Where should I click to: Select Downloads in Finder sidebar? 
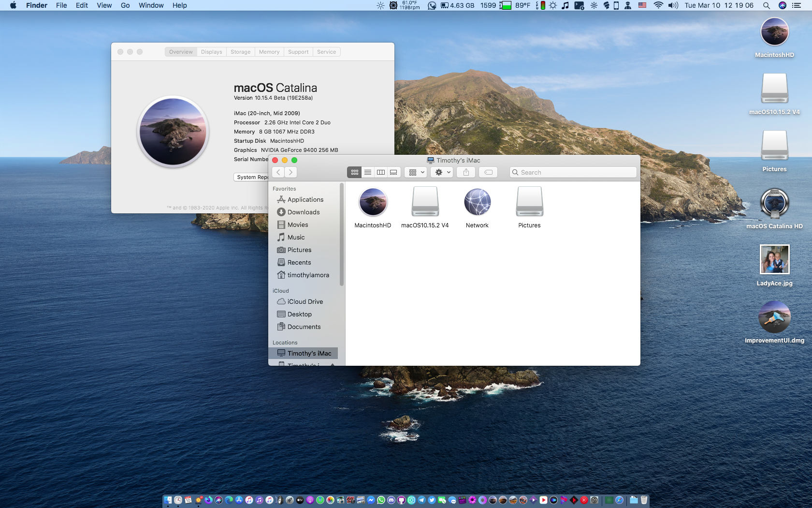tap(303, 212)
